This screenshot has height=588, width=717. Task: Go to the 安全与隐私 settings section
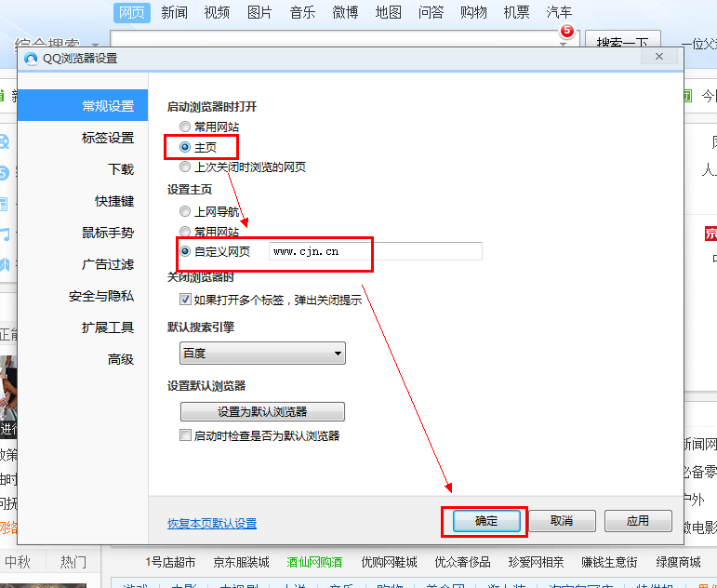101,296
